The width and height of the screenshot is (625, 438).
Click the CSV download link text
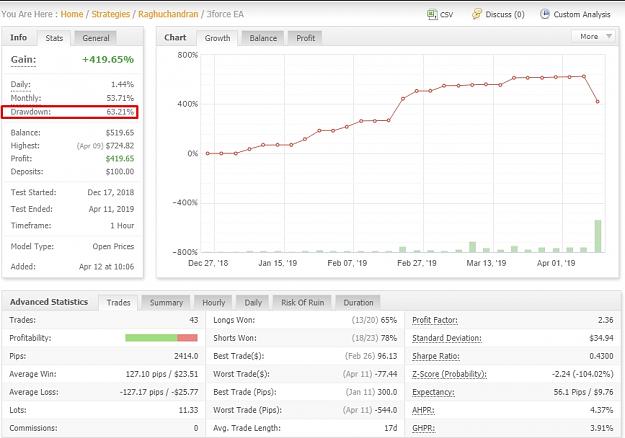click(446, 15)
